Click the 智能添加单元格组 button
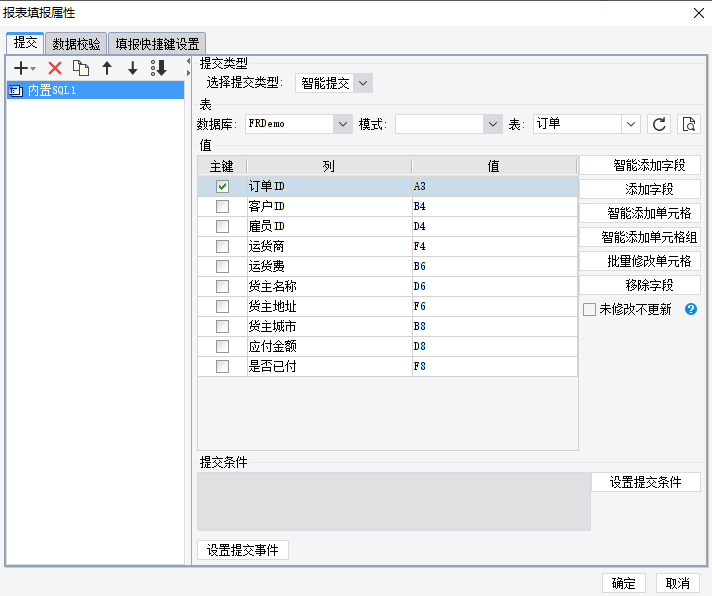Screen dimensions: 712x596 coord(640,237)
